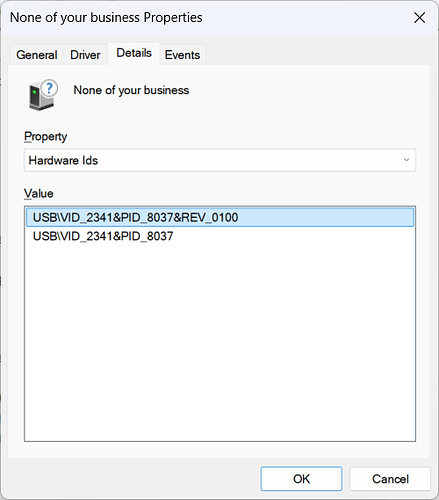Image resolution: width=439 pixels, height=500 pixels.
Task: Click the dialog title bar text
Action: point(106,17)
